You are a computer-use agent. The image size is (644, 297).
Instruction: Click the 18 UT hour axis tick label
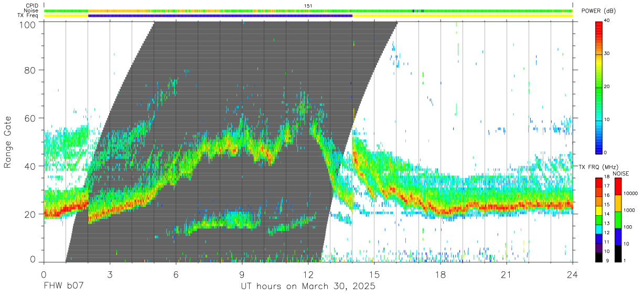(441, 275)
